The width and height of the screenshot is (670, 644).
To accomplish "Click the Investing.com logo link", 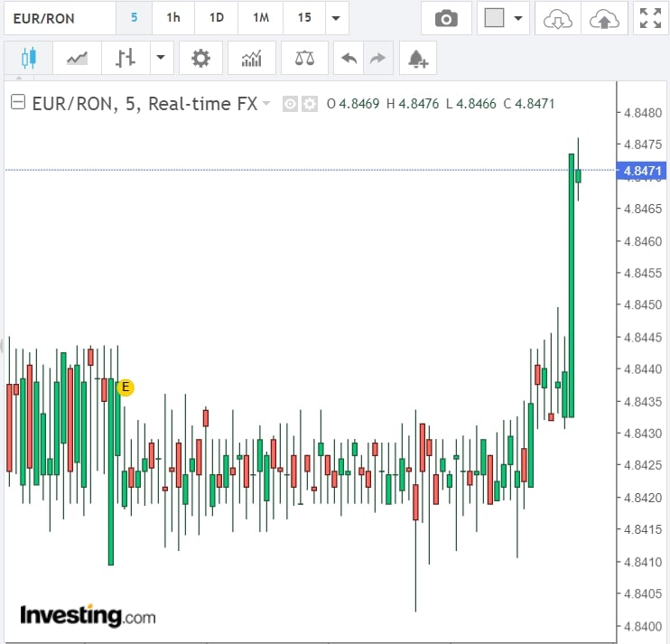I will [x=88, y=616].
